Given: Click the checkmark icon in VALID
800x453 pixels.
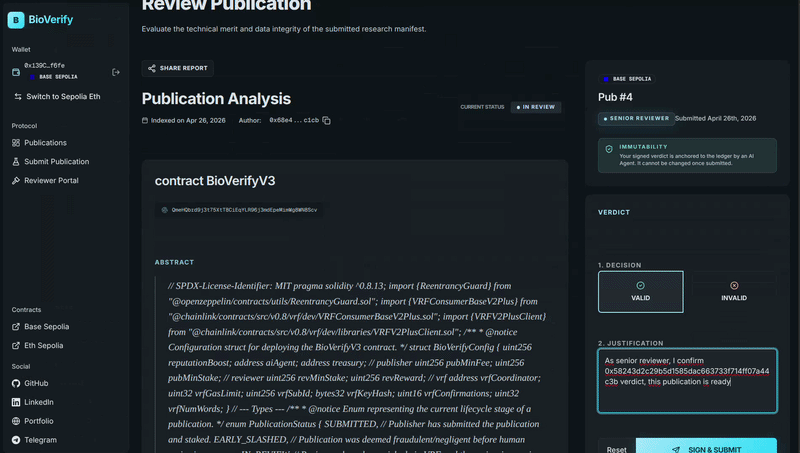Looking at the screenshot, I should pyautogui.click(x=640, y=286).
